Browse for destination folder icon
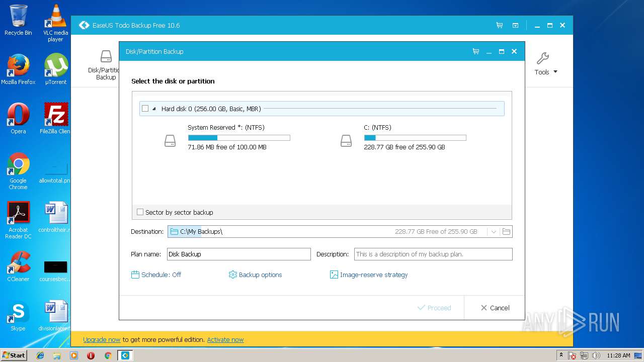The height and width of the screenshot is (362, 644). [506, 232]
